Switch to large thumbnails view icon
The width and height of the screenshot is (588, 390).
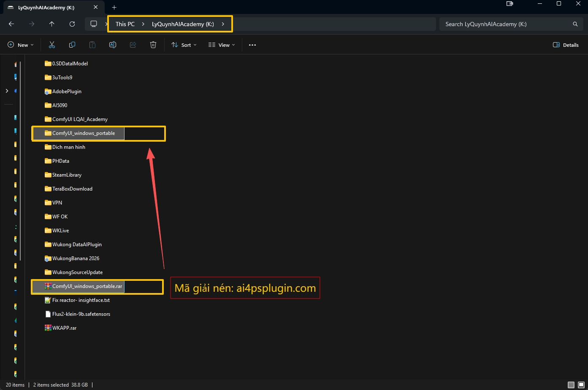tap(581, 385)
